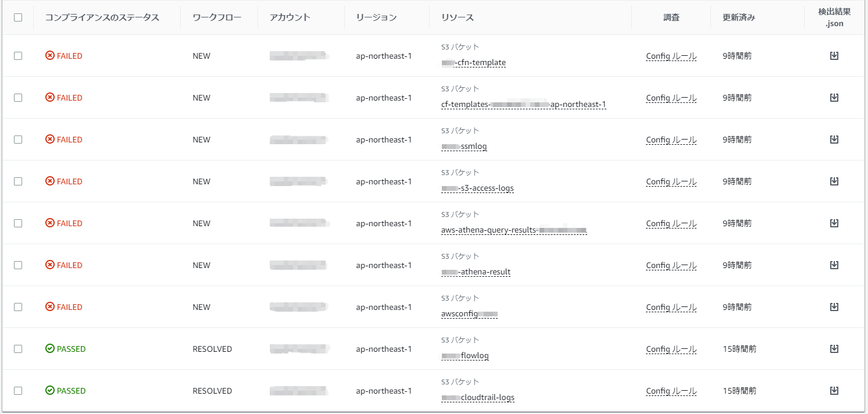The image size is (868, 414).
Task: Click 9時間前 in the s3-access-logs row
Action: tap(737, 181)
